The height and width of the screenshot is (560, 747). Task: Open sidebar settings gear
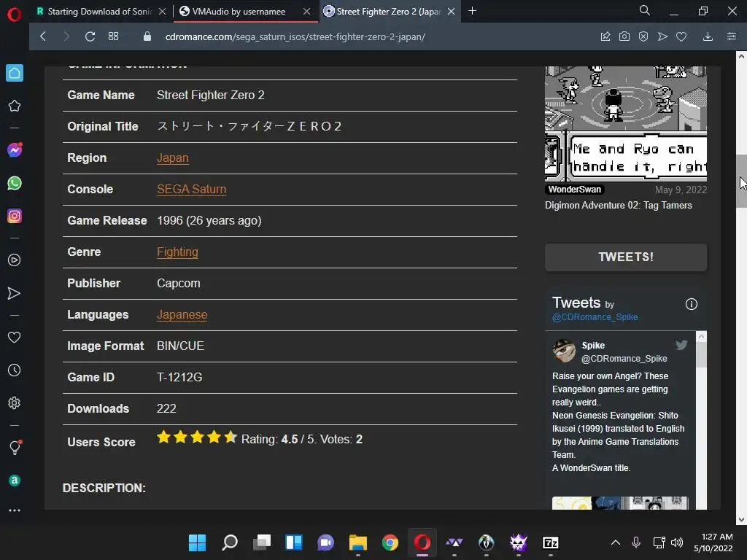[15, 402]
